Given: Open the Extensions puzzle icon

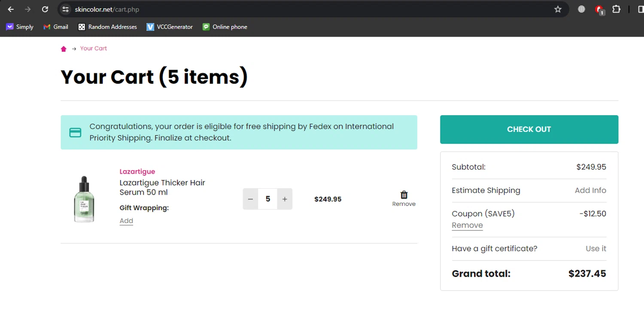Looking at the screenshot, I should pyautogui.click(x=616, y=9).
